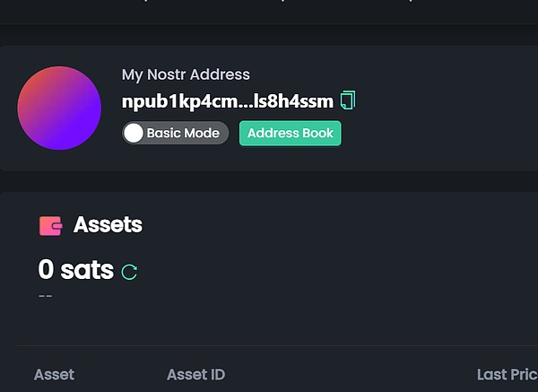Toggle the Basic Mode switch knob

point(134,134)
